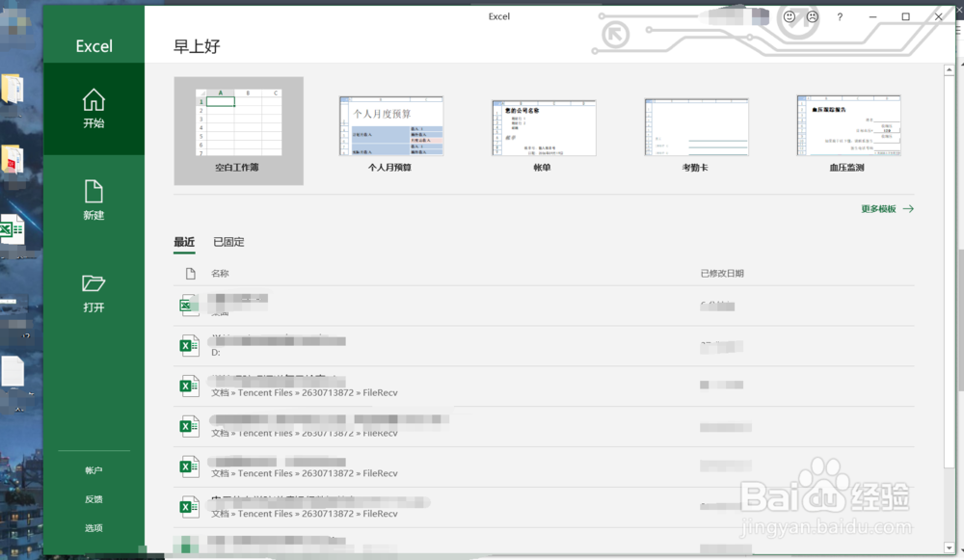The image size is (964, 560).
Task: Open Excel Help via the question mark icon
Action: click(840, 16)
